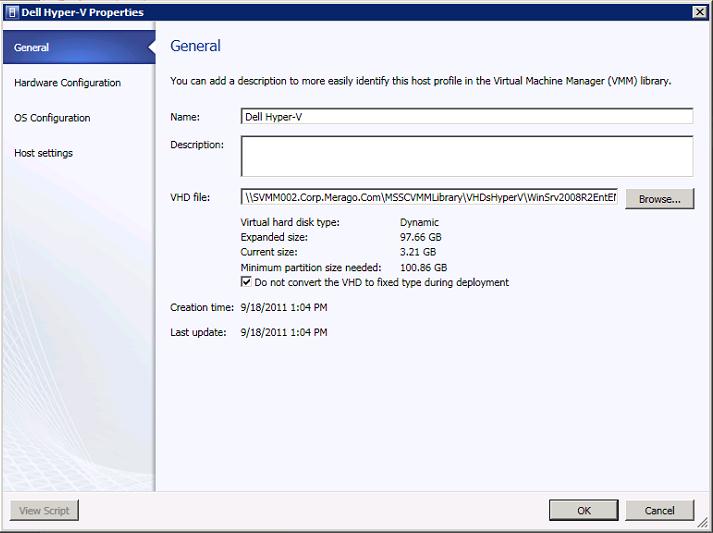
Task: Browse for a VHD file
Action: [659, 199]
